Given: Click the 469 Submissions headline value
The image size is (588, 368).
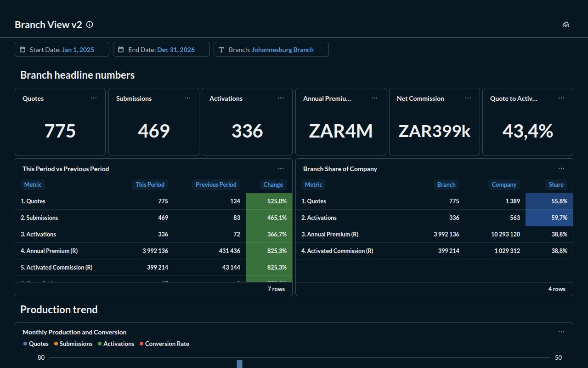Looking at the screenshot, I should point(154,131).
